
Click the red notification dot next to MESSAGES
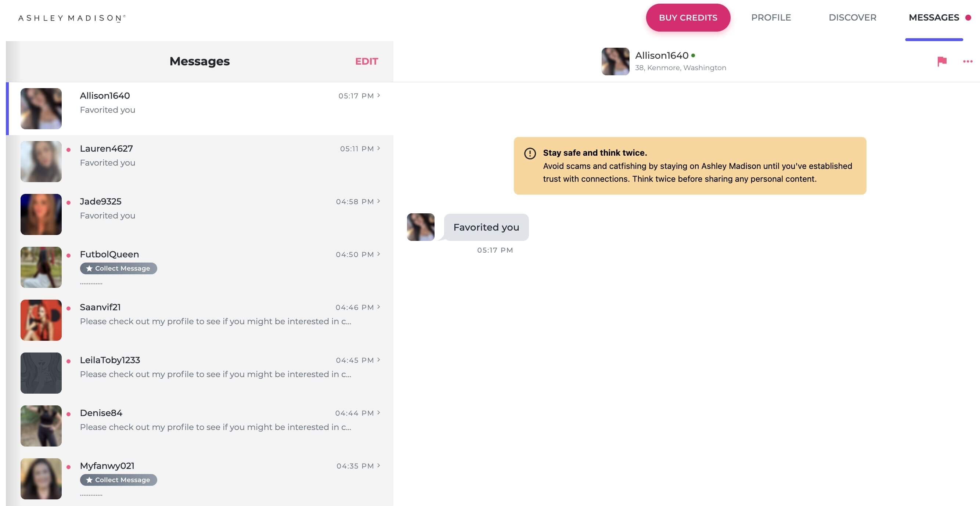coord(968,18)
